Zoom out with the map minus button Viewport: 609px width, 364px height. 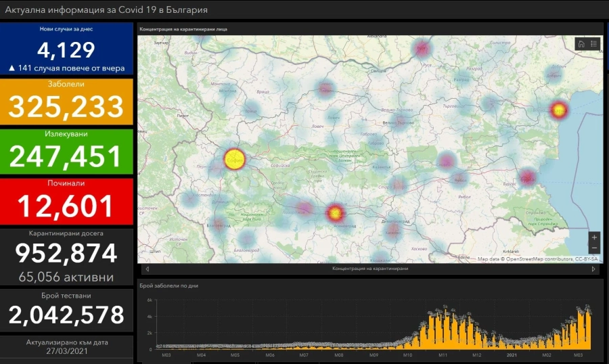(x=594, y=248)
